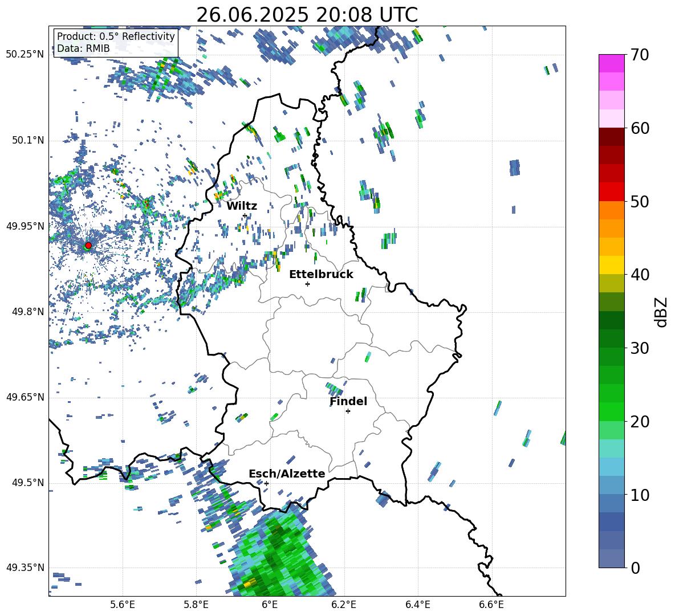
Task: Click the 40 label on the colorbar
Action: click(640, 275)
